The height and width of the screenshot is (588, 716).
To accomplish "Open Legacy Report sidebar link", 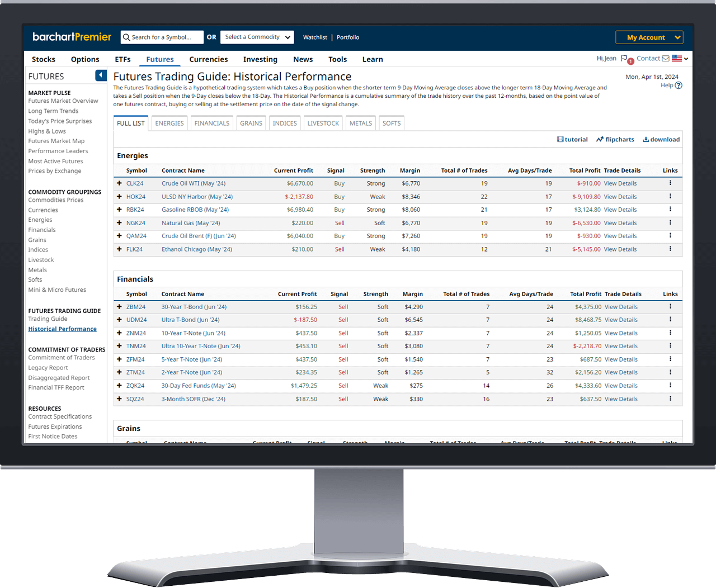I will point(48,368).
